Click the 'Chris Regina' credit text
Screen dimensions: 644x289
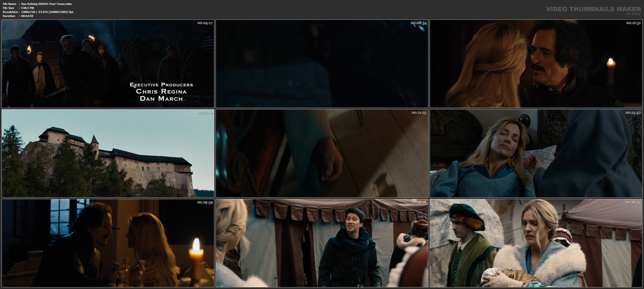coord(161,91)
